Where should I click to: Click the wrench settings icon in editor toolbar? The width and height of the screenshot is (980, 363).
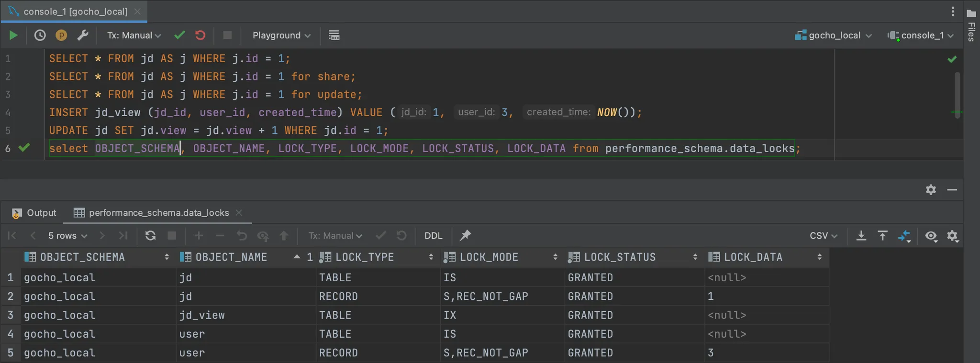[x=83, y=35]
